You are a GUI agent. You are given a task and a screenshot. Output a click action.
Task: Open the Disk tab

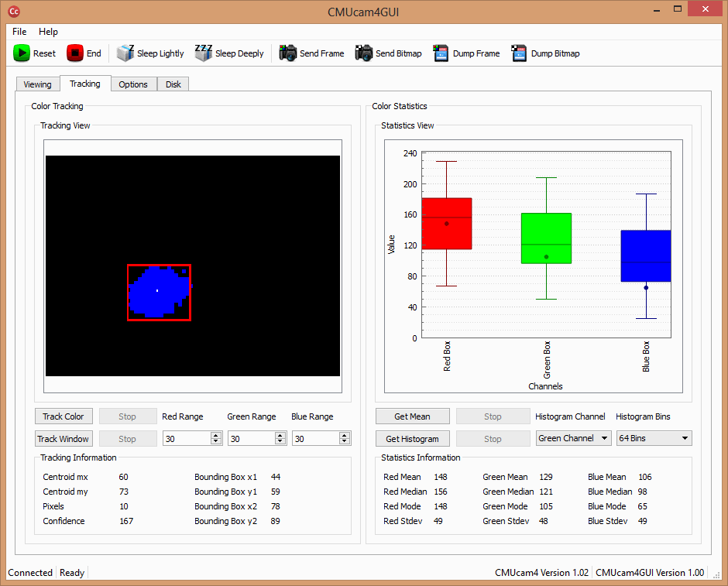pos(173,84)
